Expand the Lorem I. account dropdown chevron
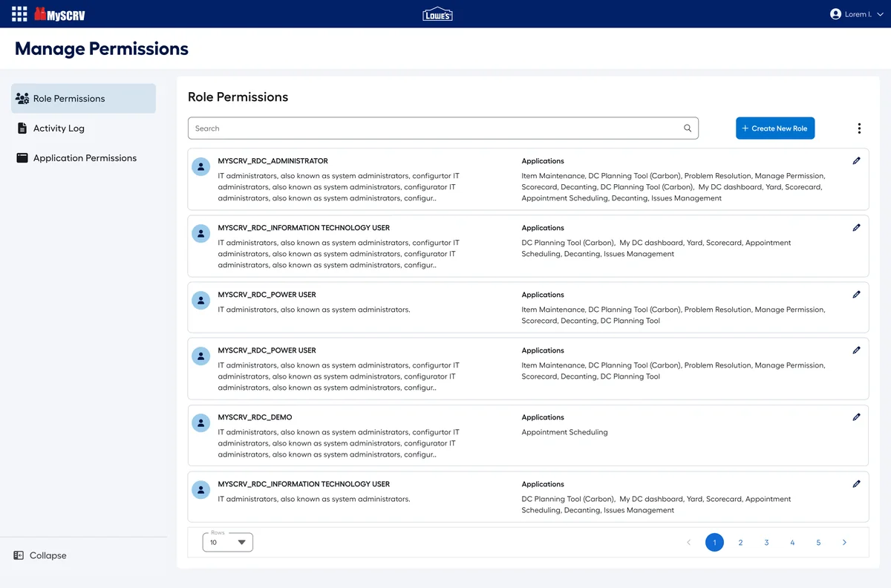Image resolution: width=891 pixels, height=588 pixels. coord(881,14)
